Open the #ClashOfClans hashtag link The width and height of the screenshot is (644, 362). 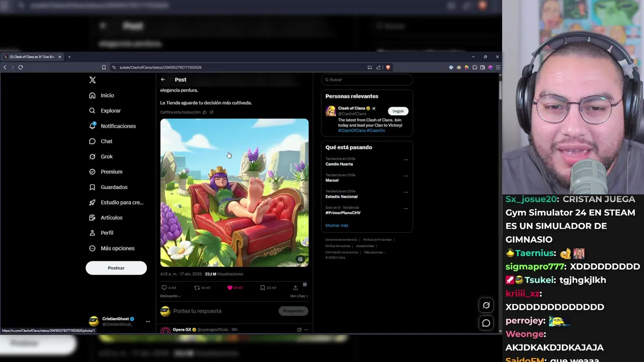[352, 131]
